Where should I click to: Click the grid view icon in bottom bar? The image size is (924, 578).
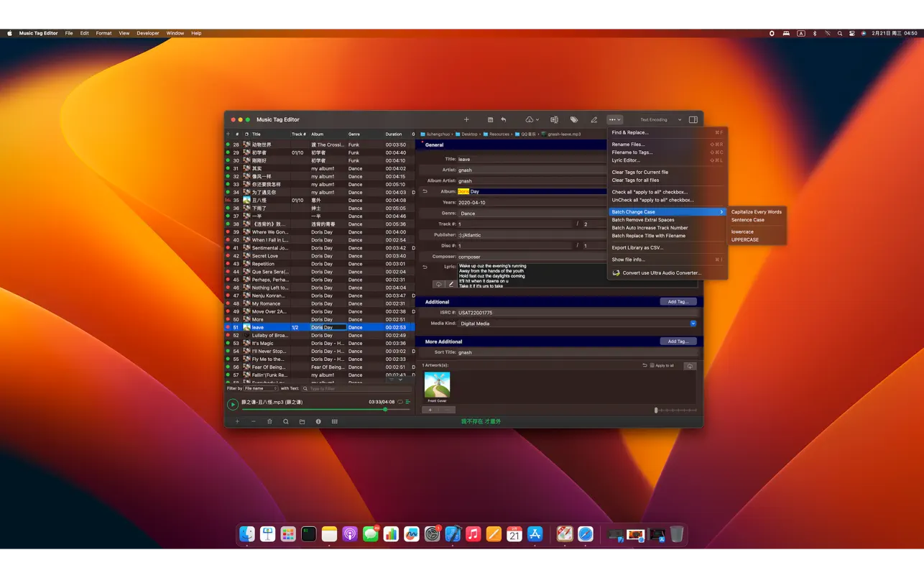pos(335,422)
